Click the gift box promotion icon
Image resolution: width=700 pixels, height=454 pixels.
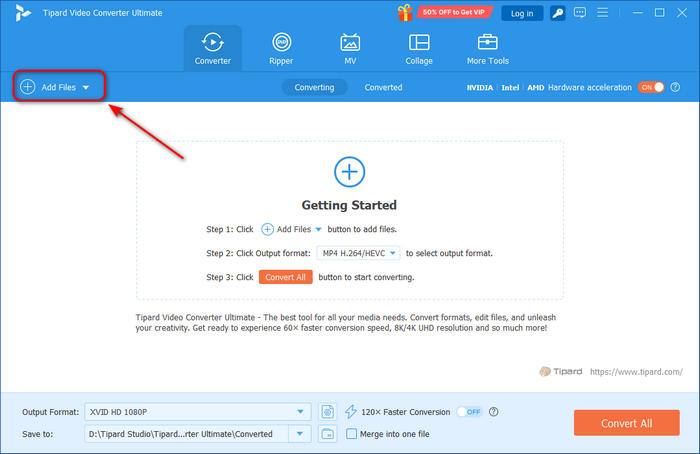coord(405,12)
